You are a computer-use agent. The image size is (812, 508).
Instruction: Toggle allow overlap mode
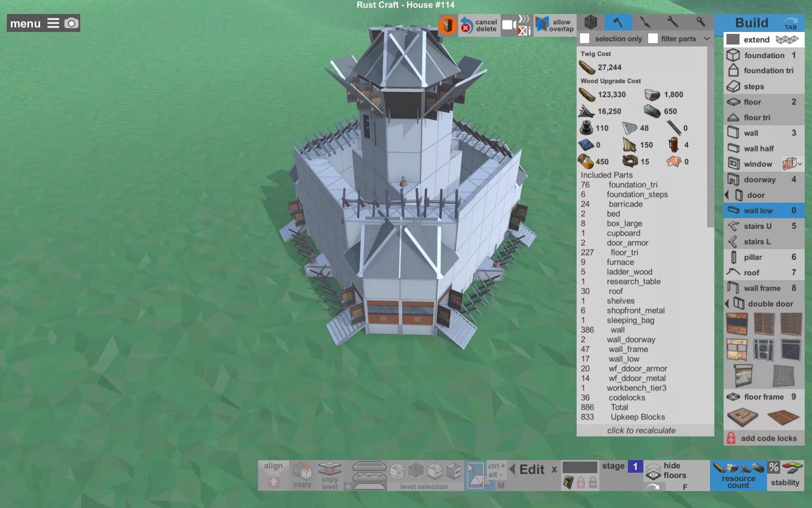(x=555, y=25)
